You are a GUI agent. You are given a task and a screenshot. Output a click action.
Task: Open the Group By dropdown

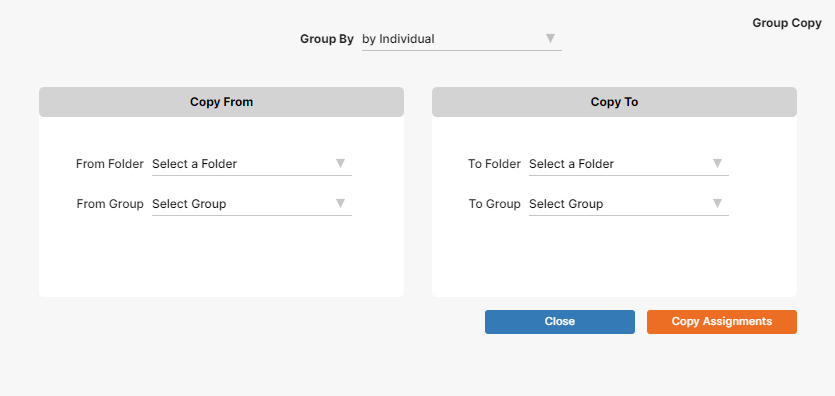(461, 39)
